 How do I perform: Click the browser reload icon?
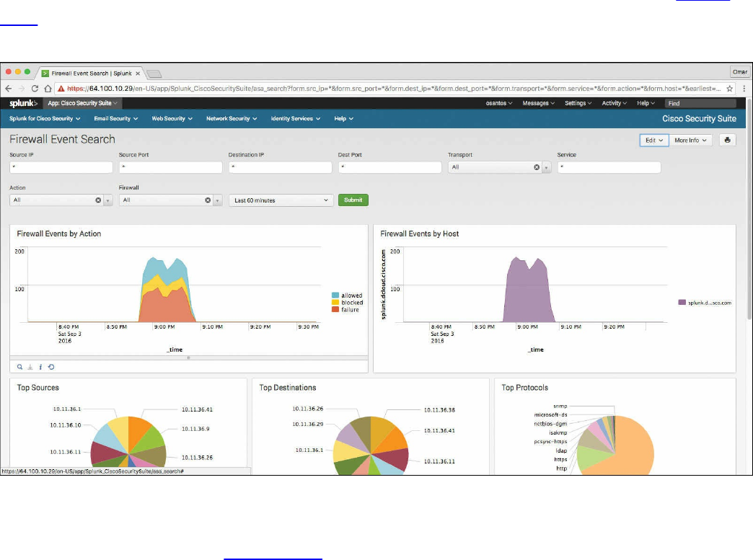[x=35, y=89]
